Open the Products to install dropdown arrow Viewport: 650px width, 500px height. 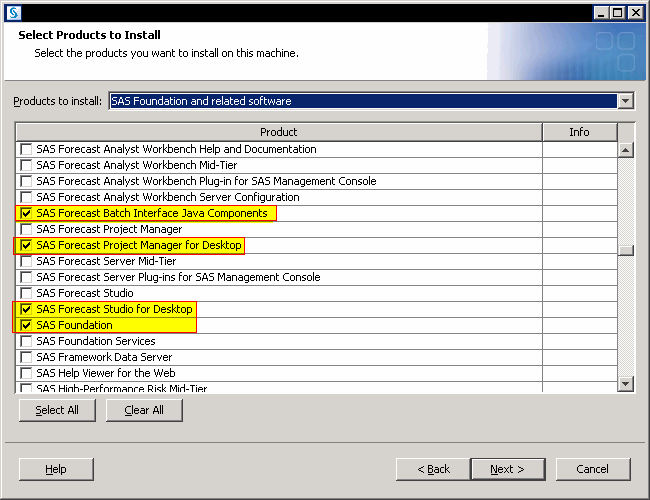[x=626, y=101]
